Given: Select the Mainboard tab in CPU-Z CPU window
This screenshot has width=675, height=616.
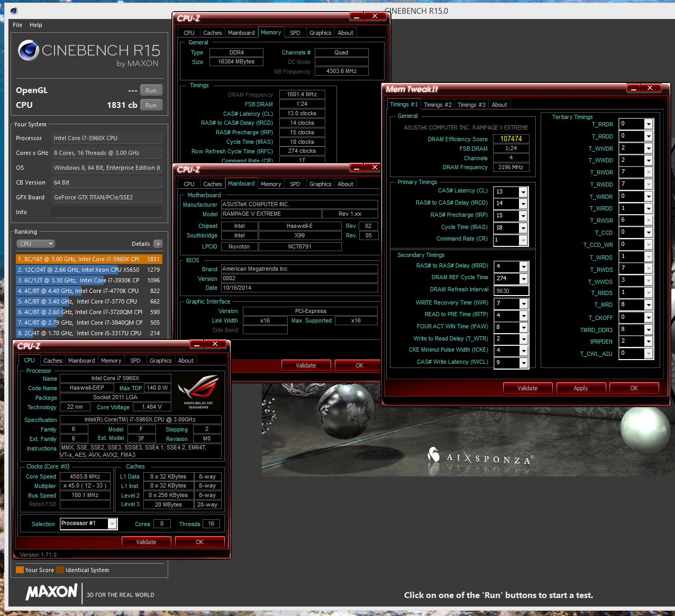Looking at the screenshot, I should 81,361.
